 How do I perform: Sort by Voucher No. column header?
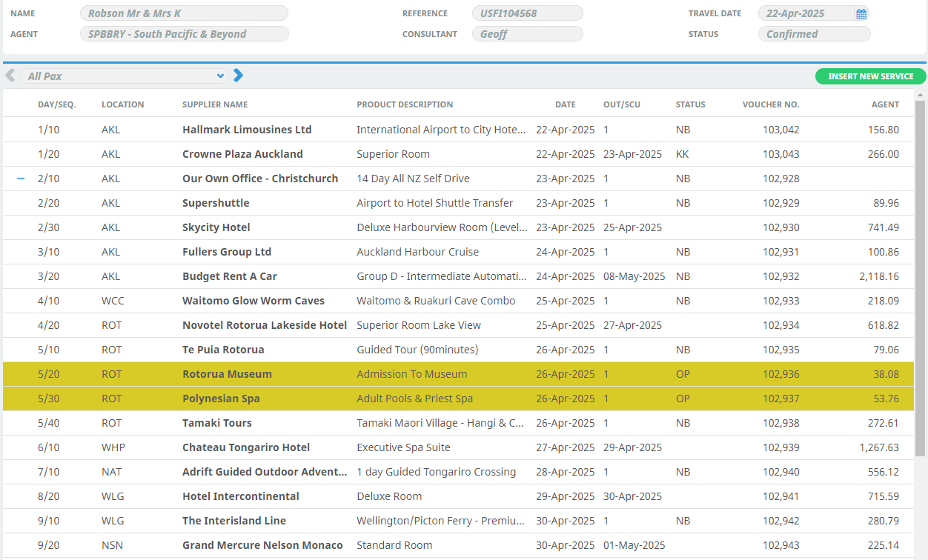tap(771, 104)
